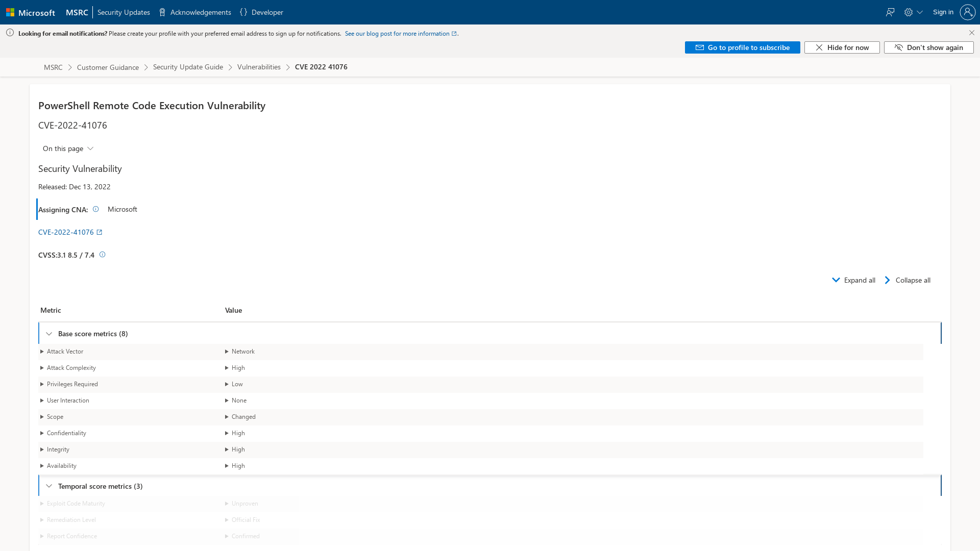Click the Value column header
Viewport: 980px width, 551px height.
(233, 310)
